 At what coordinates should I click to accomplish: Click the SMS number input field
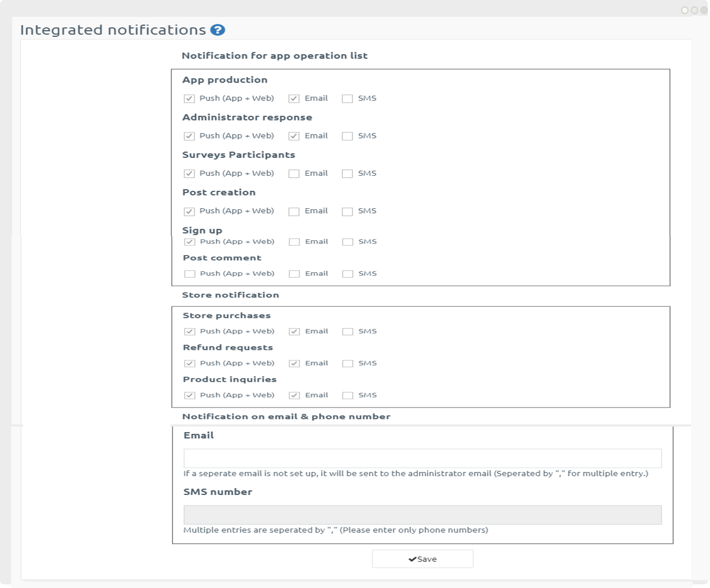[x=422, y=515]
